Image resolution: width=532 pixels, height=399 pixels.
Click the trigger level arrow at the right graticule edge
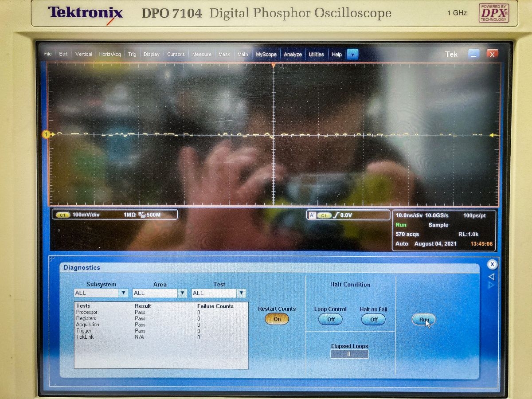point(494,135)
